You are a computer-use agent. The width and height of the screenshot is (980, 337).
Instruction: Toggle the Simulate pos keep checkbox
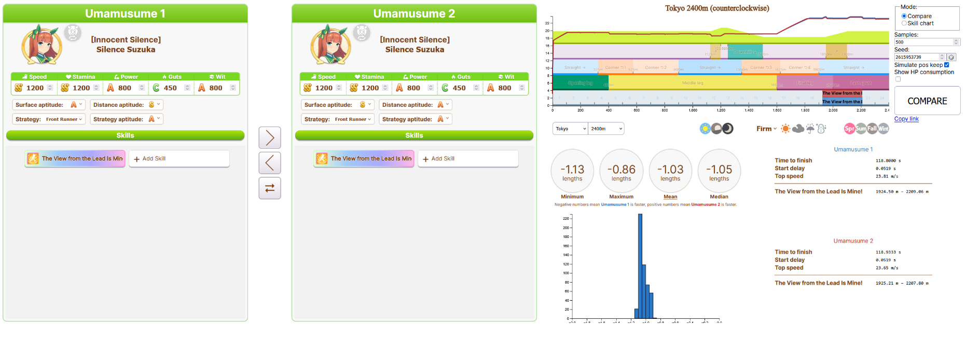[947, 65]
